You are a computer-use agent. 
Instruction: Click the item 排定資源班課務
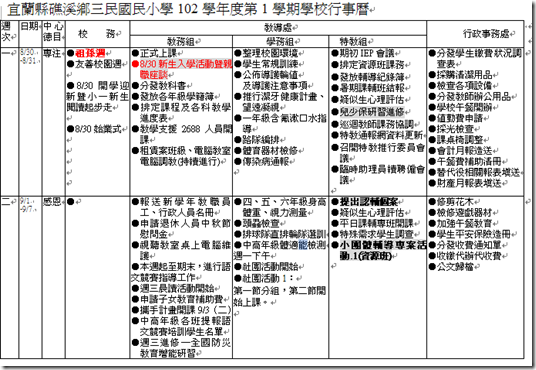372,65
